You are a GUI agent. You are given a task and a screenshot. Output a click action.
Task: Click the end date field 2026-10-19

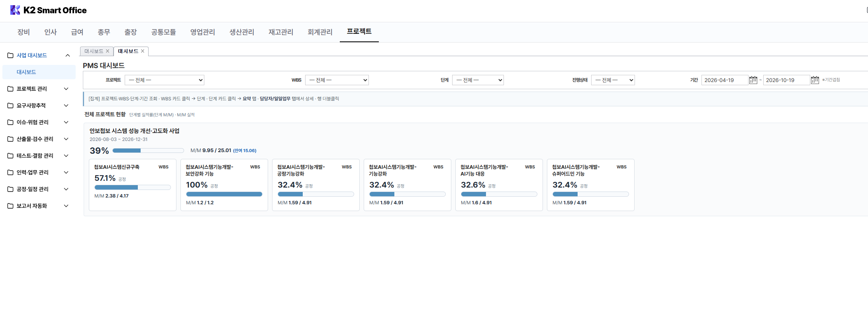pyautogui.click(x=786, y=80)
